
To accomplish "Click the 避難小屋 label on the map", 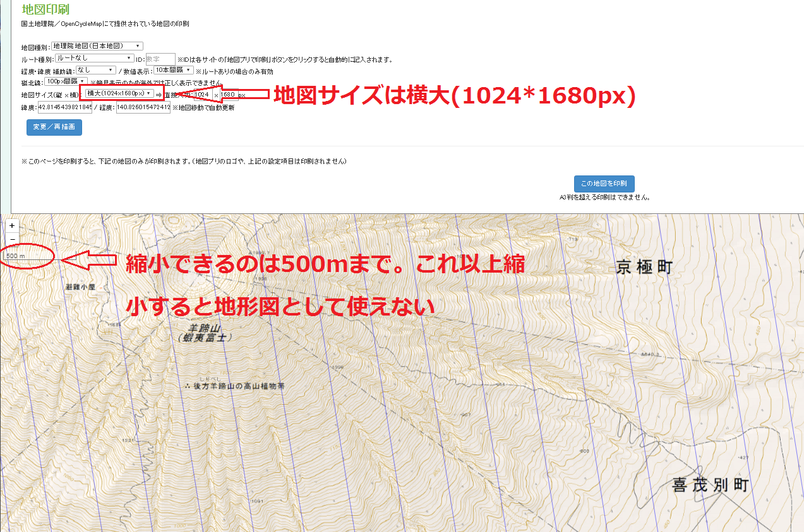I will (x=80, y=287).
